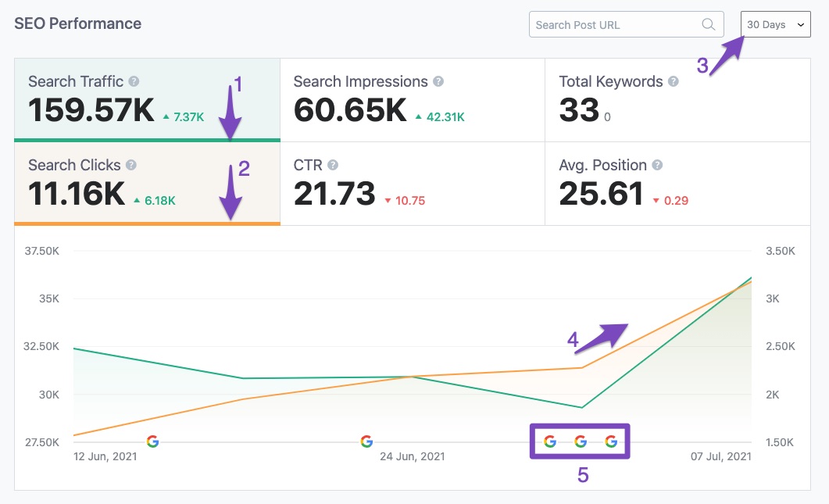Image resolution: width=829 pixels, height=504 pixels.
Task: Open the Total Keywords help icon
Action: coord(673,81)
